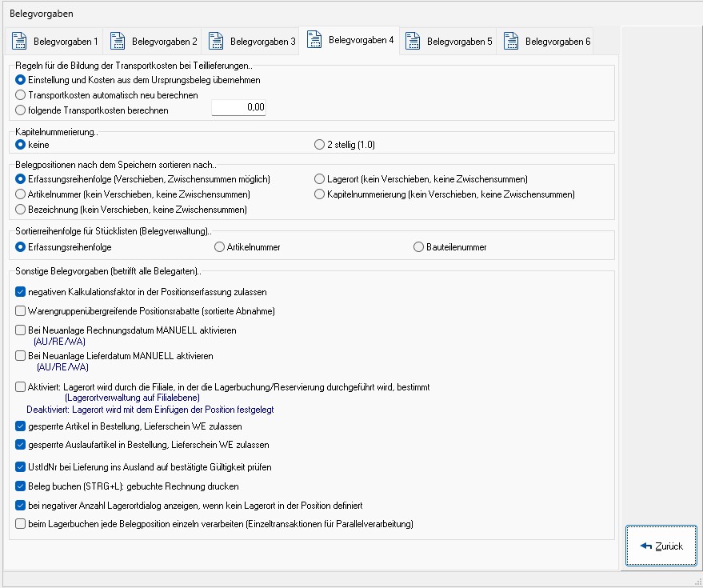Select Erfassungsreihenfolge for Stücklisten sorting

(x=63, y=247)
